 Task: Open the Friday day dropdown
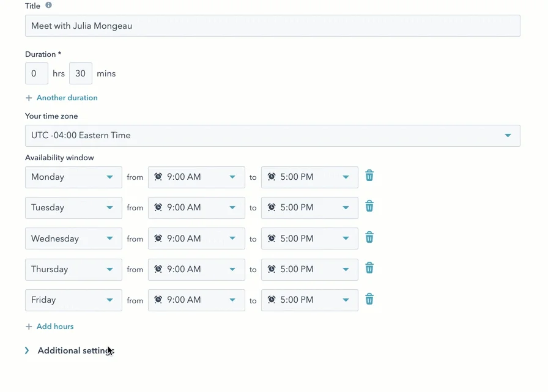click(x=73, y=300)
